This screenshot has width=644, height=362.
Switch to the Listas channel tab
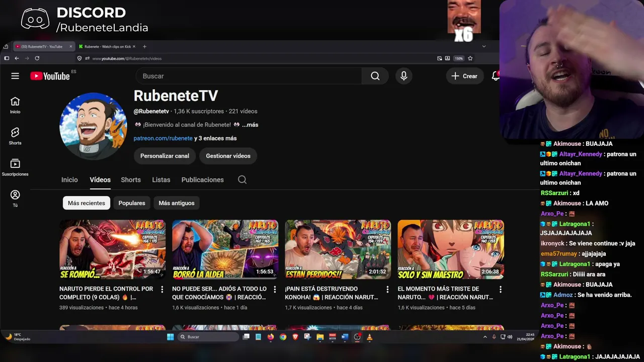click(161, 179)
